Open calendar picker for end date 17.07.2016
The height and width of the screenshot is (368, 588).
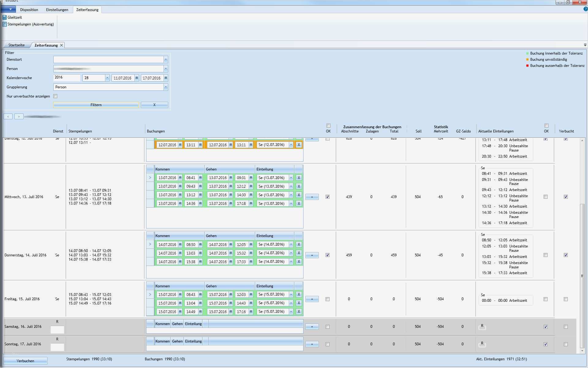166,78
